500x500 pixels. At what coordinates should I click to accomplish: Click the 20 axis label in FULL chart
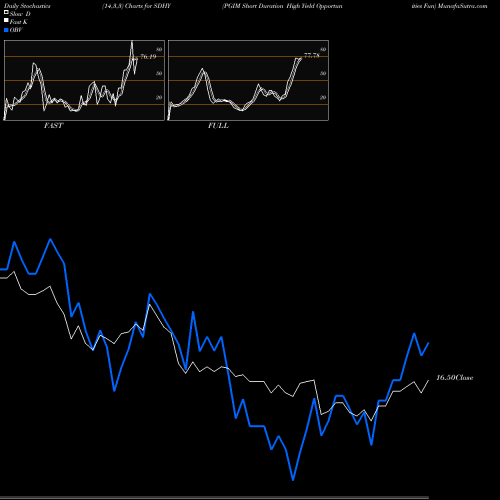(323, 97)
